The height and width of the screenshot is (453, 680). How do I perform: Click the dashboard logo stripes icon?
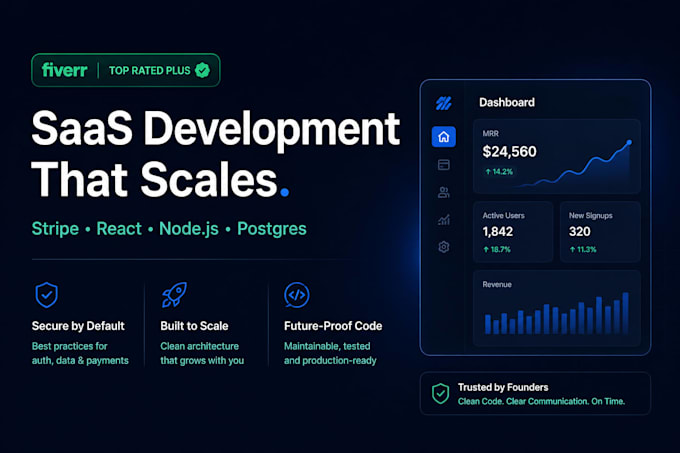[444, 103]
